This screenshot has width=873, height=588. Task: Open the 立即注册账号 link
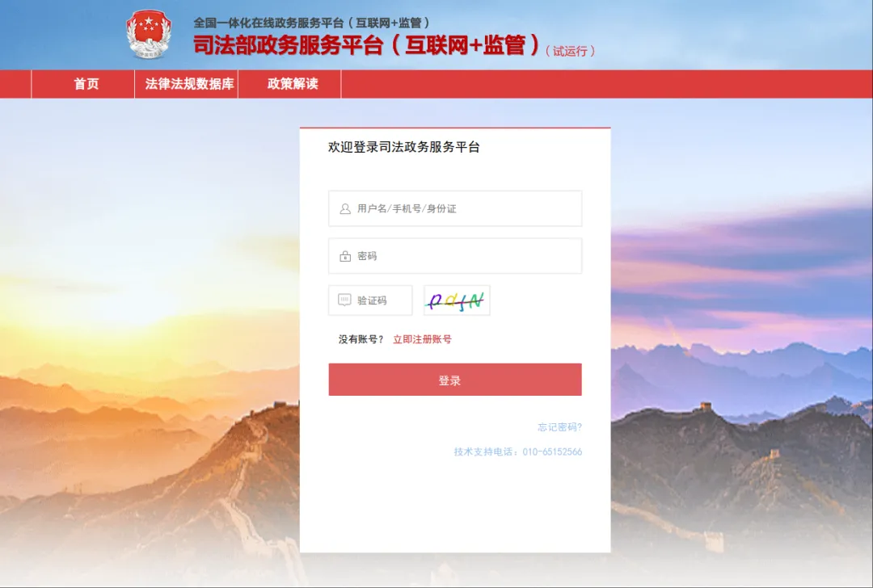click(x=422, y=339)
